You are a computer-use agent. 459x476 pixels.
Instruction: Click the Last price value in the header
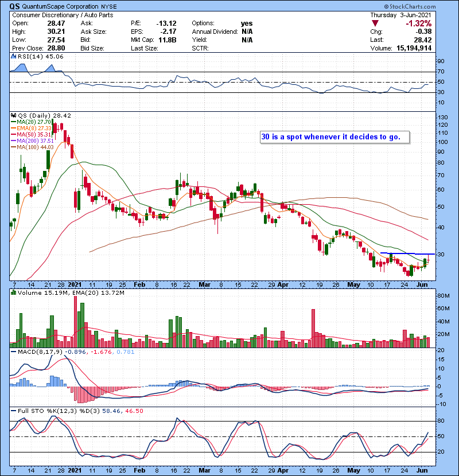point(422,40)
